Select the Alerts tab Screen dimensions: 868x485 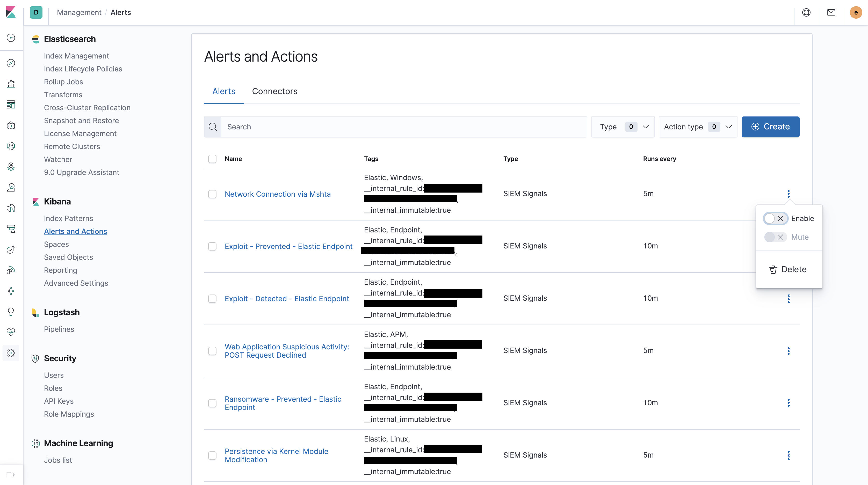pos(224,91)
